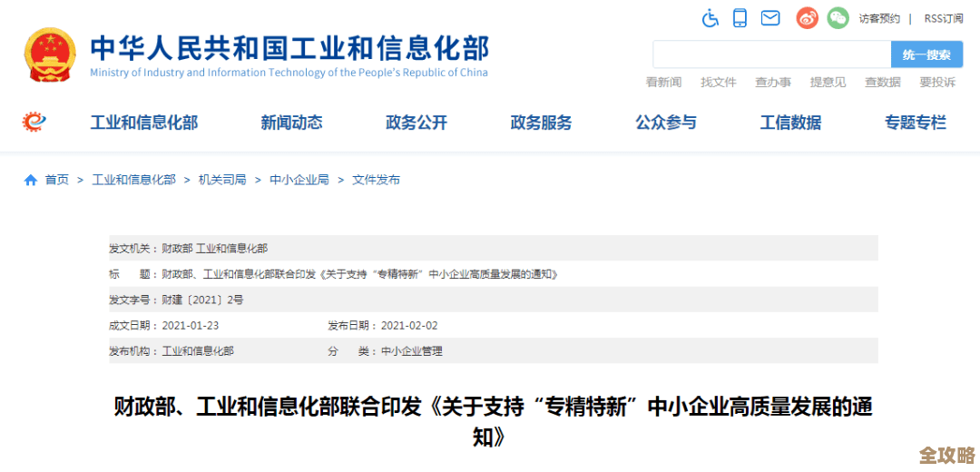This screenshot has width=980, height=472.
Task: Open the WeChat icon
Action: coord(838,17)
